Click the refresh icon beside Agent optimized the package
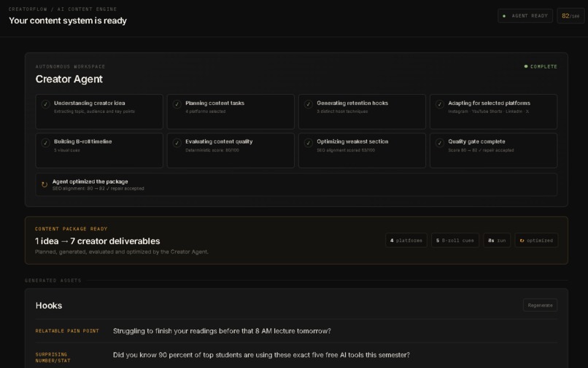The image size is (588, 368). point(45,184)
